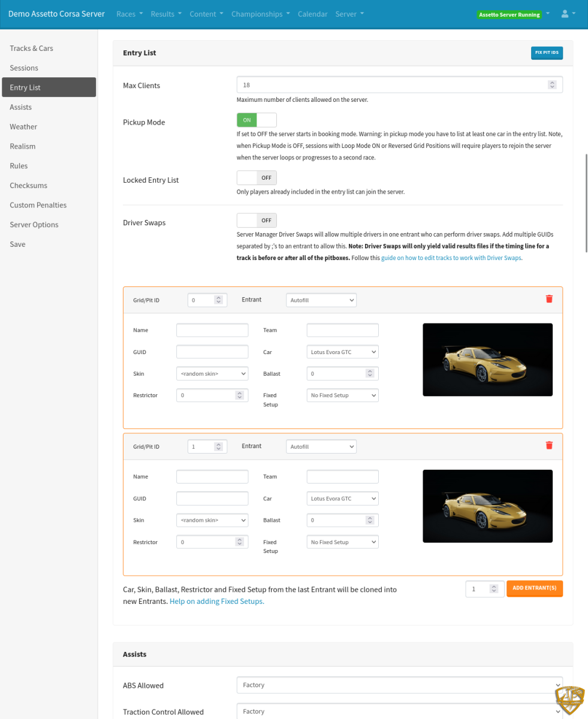Adjust Ballast stepper of first entrant
588x719 pixels.
click(370, 373)
